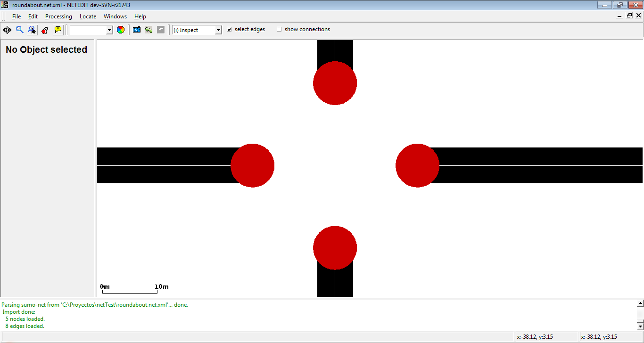
Task: Click the red question mark icon
Action: coord(45,30)
